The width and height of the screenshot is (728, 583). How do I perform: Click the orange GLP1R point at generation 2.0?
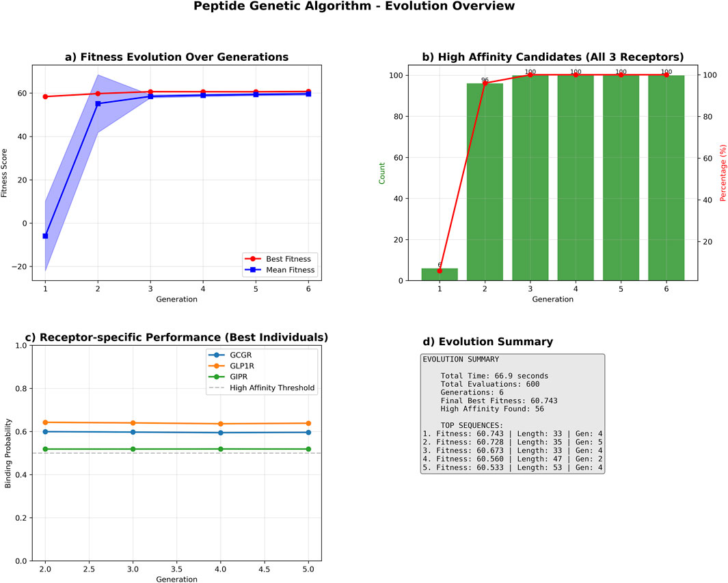pos(45,422)
